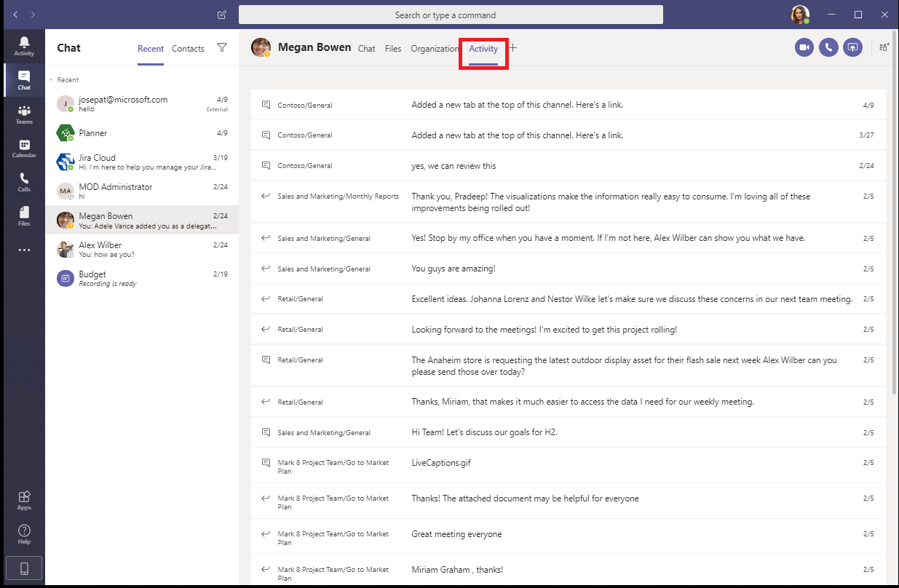Open the Calls section in sidebar
899x588 pixels.
(x=24, y=182)
